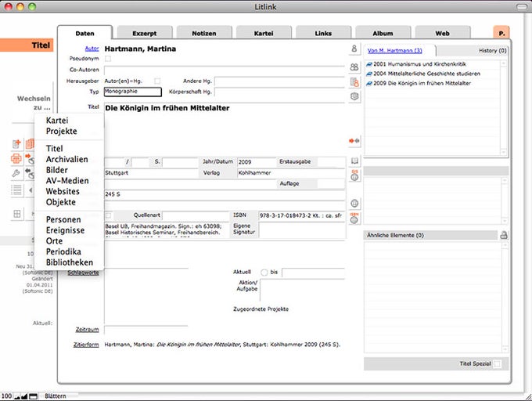The width and height of the screenshot is (532, 401).
Task: Click the scrollbar of the Hartmann titles list
Action: click(504, 107)
